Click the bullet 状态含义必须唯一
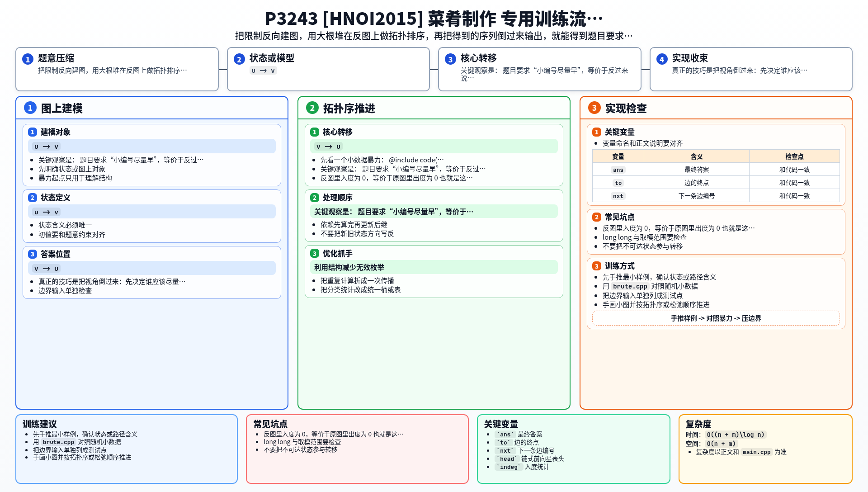868x492 pixels. [x=65, y=225]
